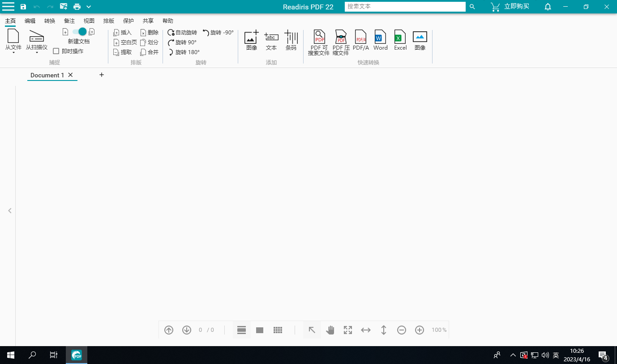This screenshot has height=364, width=617.
Task: Click 空白页 to add a blank page
Action: click(x=125, y=42)
